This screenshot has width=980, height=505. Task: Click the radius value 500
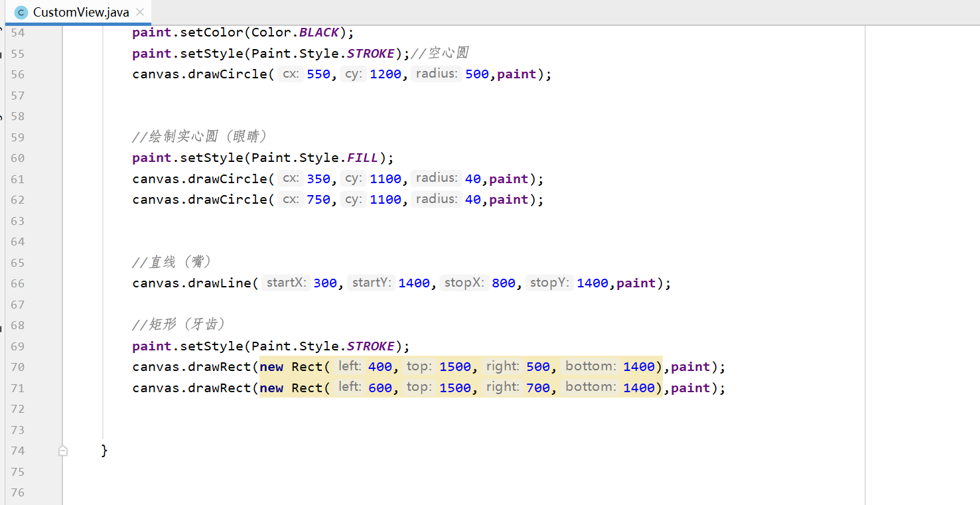tap(477, 74)
